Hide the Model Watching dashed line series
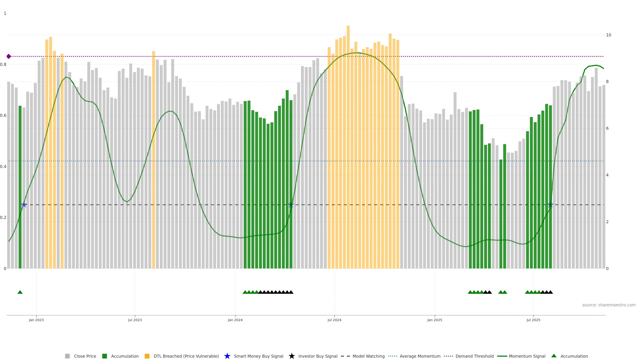This screenshot has width=644, height=362. click(x=368, y=356)
